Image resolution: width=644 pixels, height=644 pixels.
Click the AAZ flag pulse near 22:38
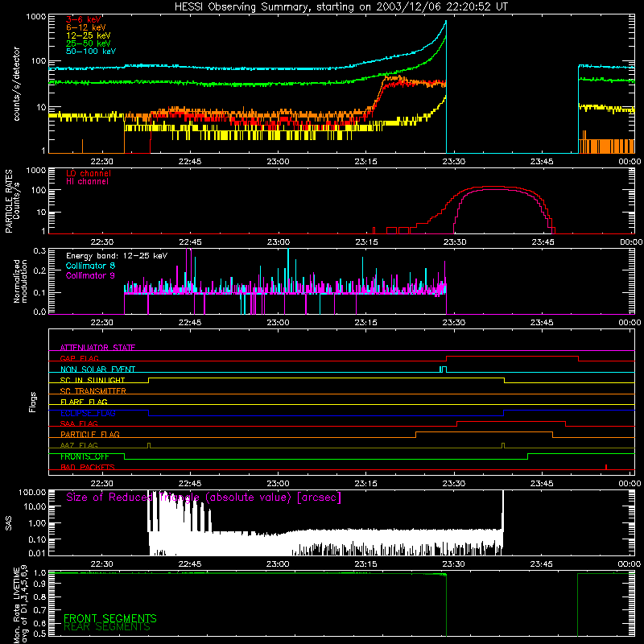(149, 445)
